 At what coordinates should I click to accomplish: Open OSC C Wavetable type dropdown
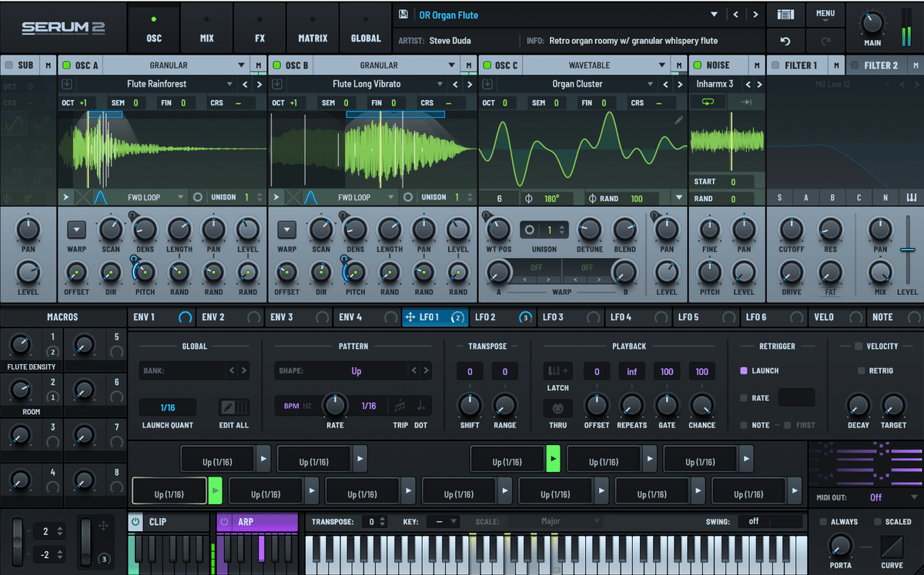(597, 65)
